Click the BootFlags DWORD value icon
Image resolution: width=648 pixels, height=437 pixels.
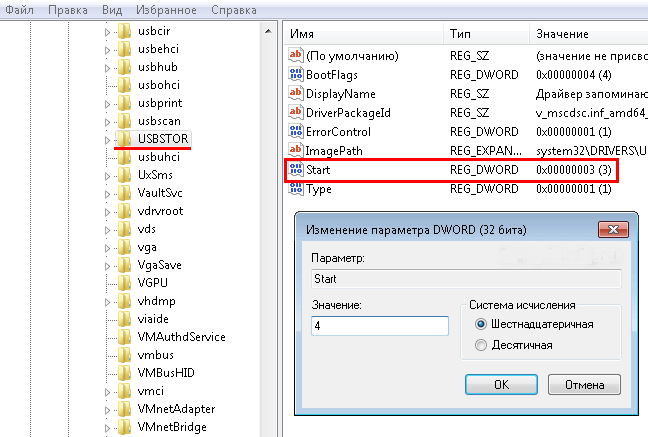[x=295, y=74]
